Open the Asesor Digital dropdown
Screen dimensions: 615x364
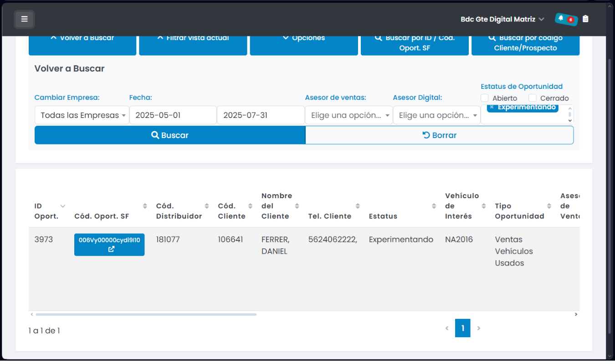click(436, 115)
